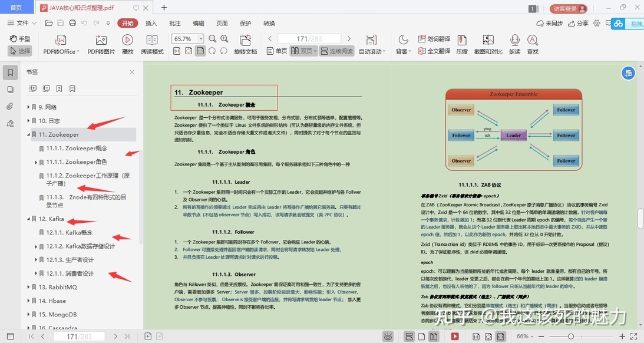Open the 65.7% zoom level dropdown

coord(201,39)
